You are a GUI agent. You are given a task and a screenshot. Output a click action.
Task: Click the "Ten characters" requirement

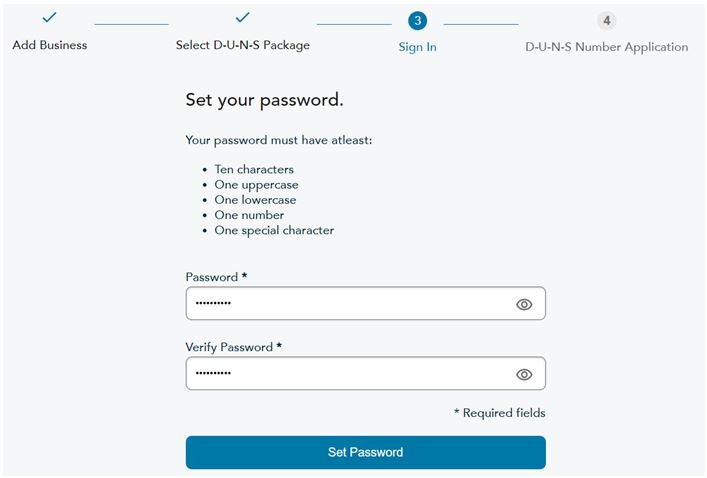click(254, 170)
